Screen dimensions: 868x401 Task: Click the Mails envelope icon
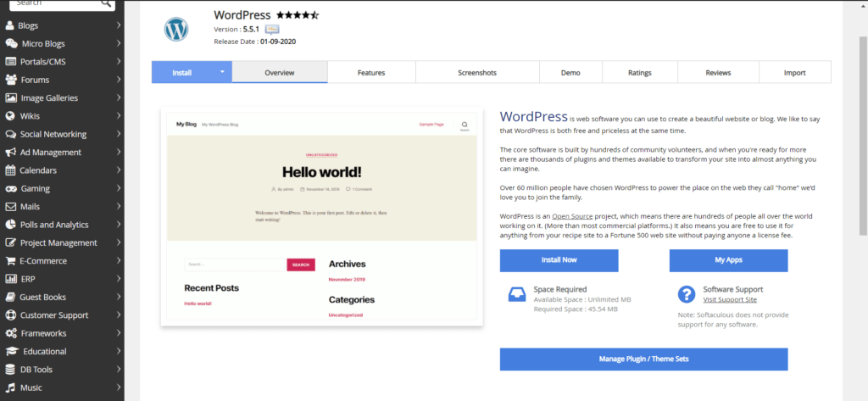[x=10, y=207]
